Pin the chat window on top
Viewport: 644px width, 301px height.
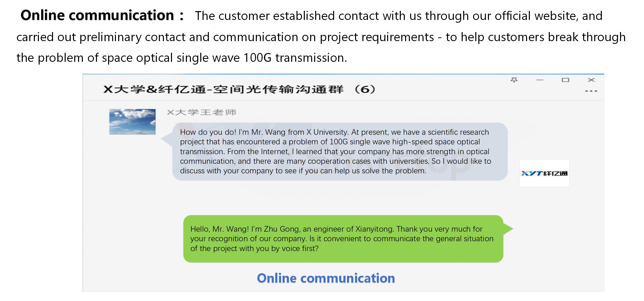514,80
